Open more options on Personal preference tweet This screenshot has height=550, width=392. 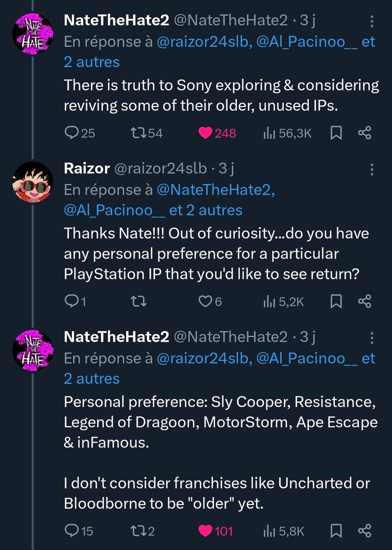pyautogui.click(x=372, y=338)
